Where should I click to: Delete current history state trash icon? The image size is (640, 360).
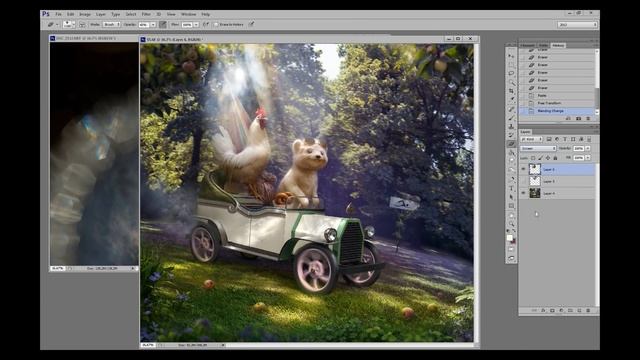click(588, 118)
